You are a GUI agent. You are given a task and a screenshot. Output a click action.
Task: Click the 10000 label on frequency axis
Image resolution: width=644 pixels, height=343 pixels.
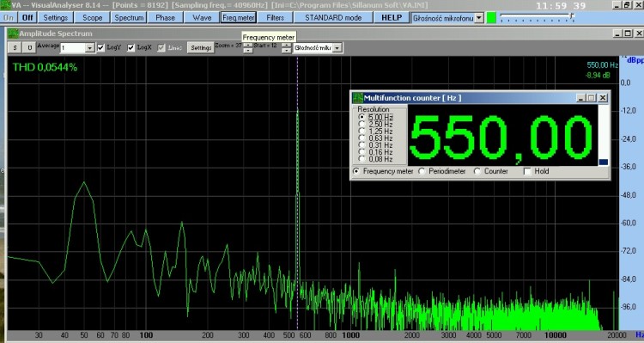coord(556,335)
